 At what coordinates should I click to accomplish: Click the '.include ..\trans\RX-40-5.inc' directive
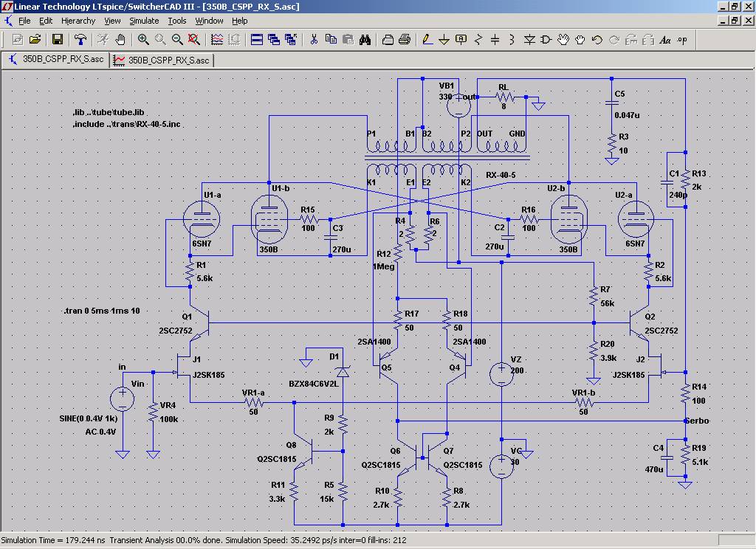[x=127, y=124]
